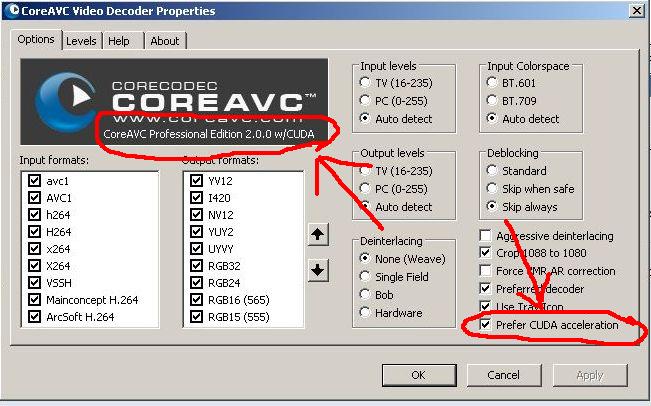Open the Help tab
The width and height of the screenshot is (651, 406).
[119, 41]
